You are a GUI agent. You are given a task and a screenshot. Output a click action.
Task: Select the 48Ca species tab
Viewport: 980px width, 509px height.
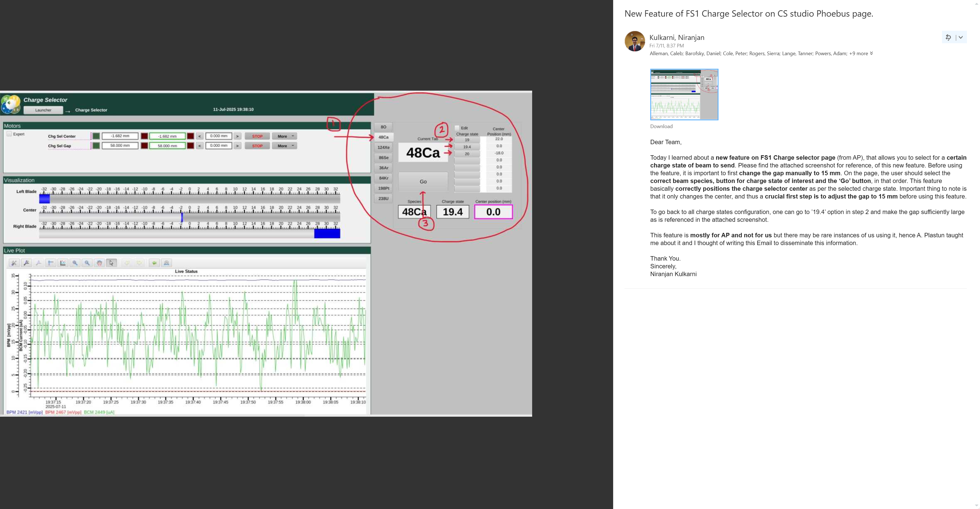[x=384, y=137]
